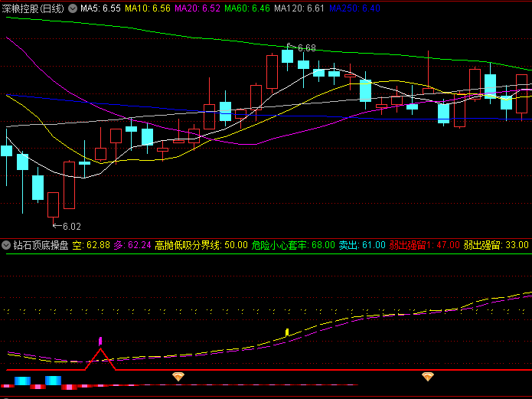This screenshot has width=532, height=399.
Task: Expand the 钻石顶底操盘 indicator dropdown arrow
Action: point(6,245)
